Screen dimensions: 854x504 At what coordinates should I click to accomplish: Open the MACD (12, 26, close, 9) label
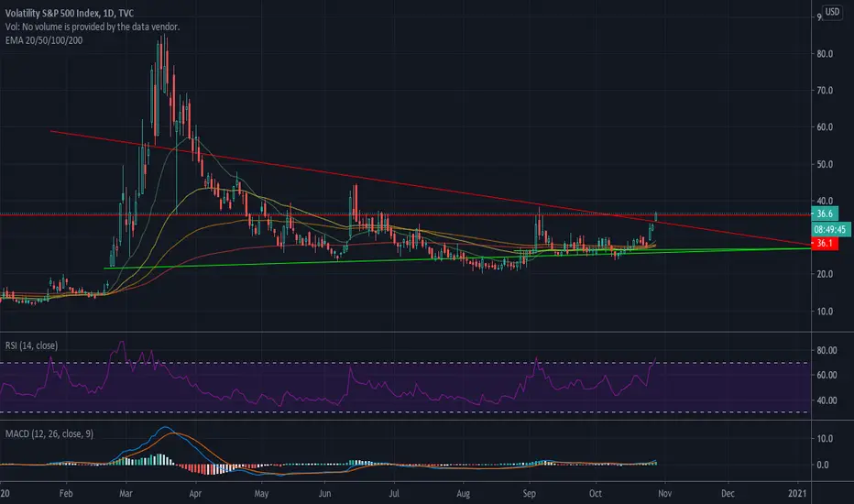click(x=49, y=433)
